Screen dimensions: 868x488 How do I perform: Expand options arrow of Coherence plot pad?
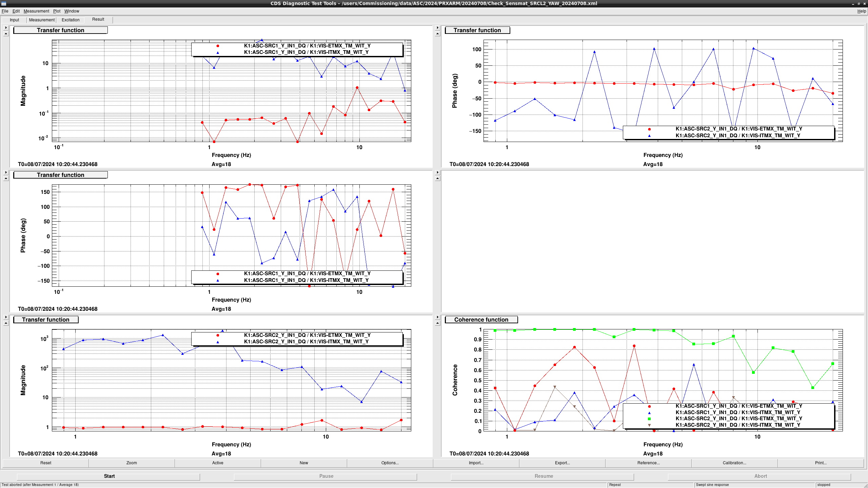(437, 317)
